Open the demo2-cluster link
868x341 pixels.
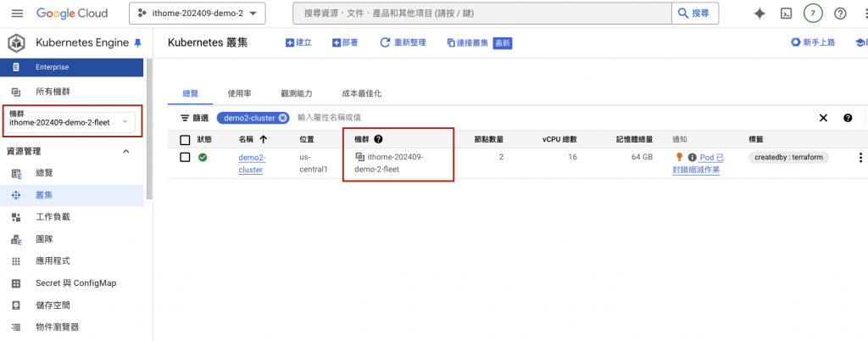pyautogui.click(x=252, y=164)
